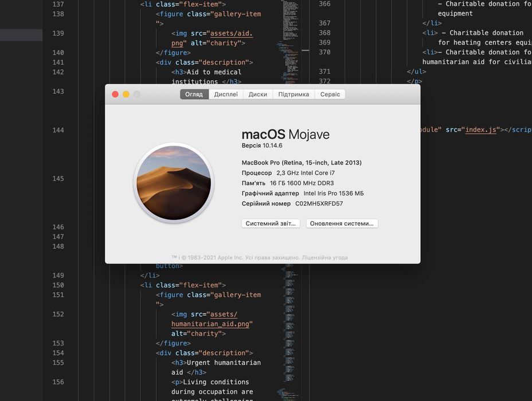Open humanitarian_aid.png link in editor line 152

click(210, 324)
